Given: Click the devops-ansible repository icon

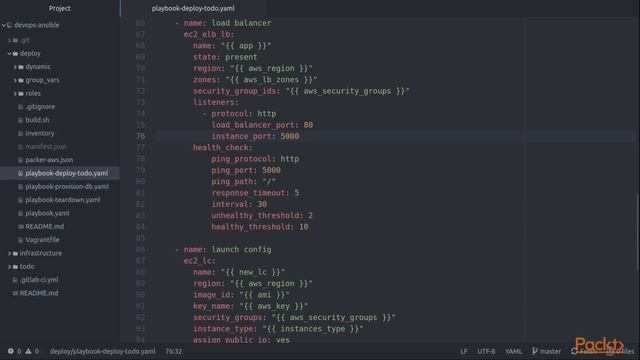Looking at the screenshot, I should pos(9,25).
